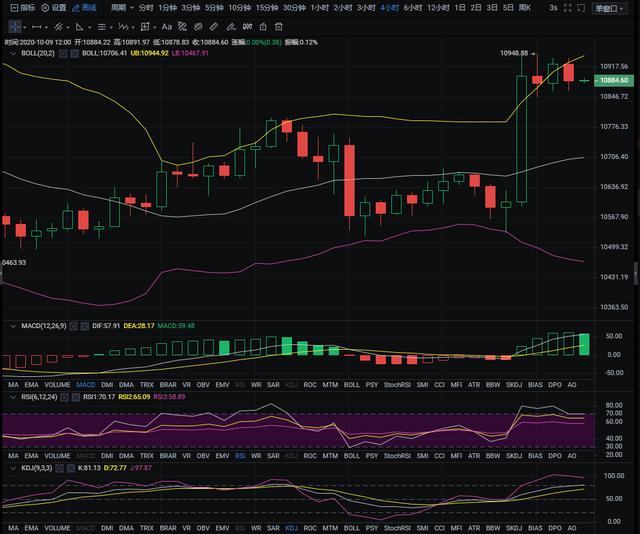Select the Fibonacci horizontal lines tool

click(101, 27)
